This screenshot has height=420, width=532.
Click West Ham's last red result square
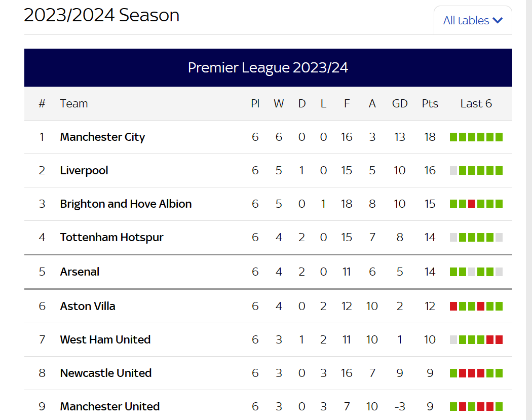pos(499,339)
